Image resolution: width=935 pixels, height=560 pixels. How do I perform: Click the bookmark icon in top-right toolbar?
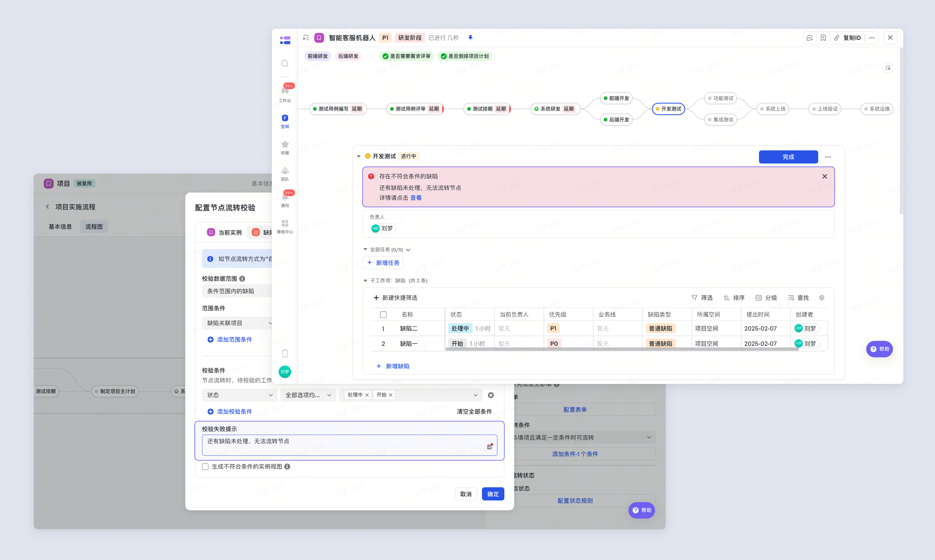[x=823, y=38]
